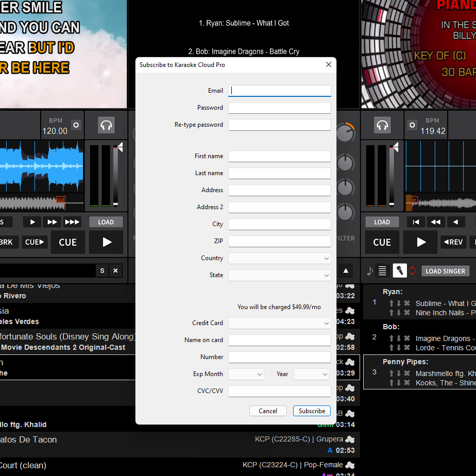Toggle the S solo button on the search bar
Screen dimensions: 476x476
click(102, 270)
